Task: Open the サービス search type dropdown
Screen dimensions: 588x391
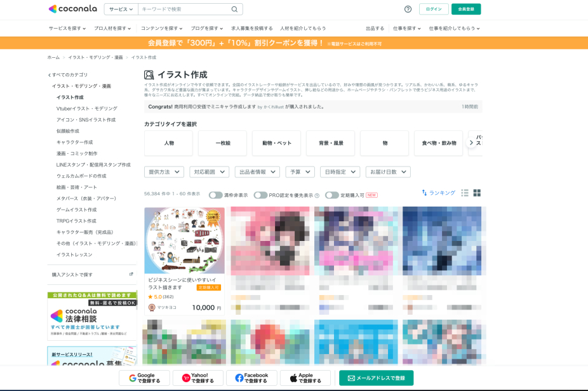Action: click(x=121, y=9)
